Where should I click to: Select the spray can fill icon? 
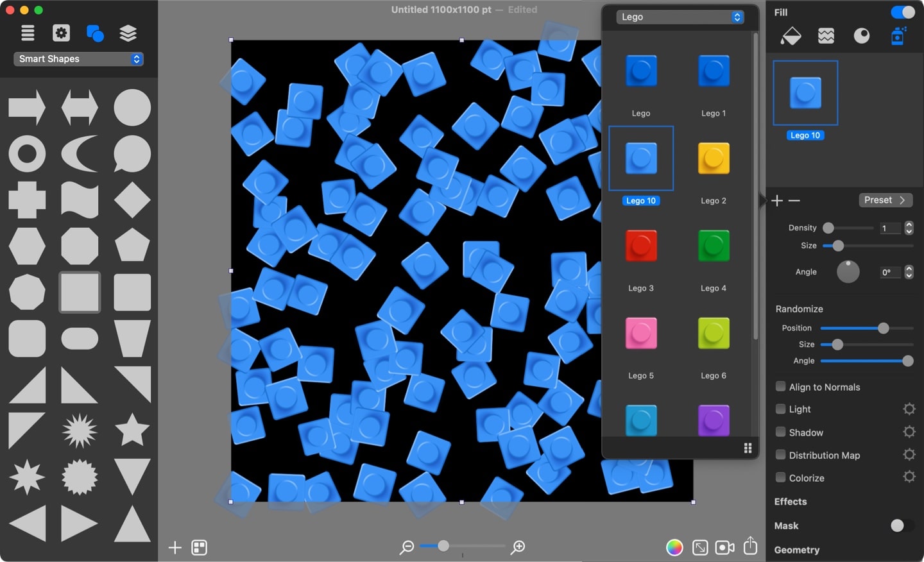(898, 36)
